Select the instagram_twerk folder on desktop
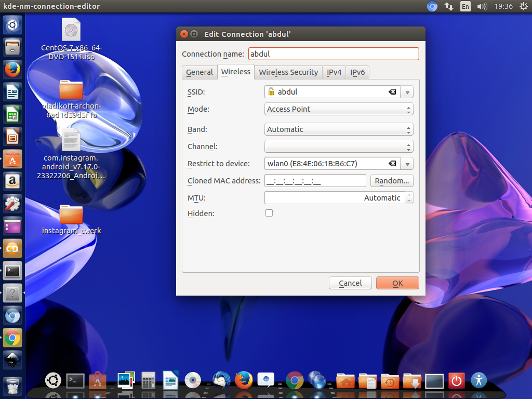This screenshot has width=532, height=399. coord(71,220)
